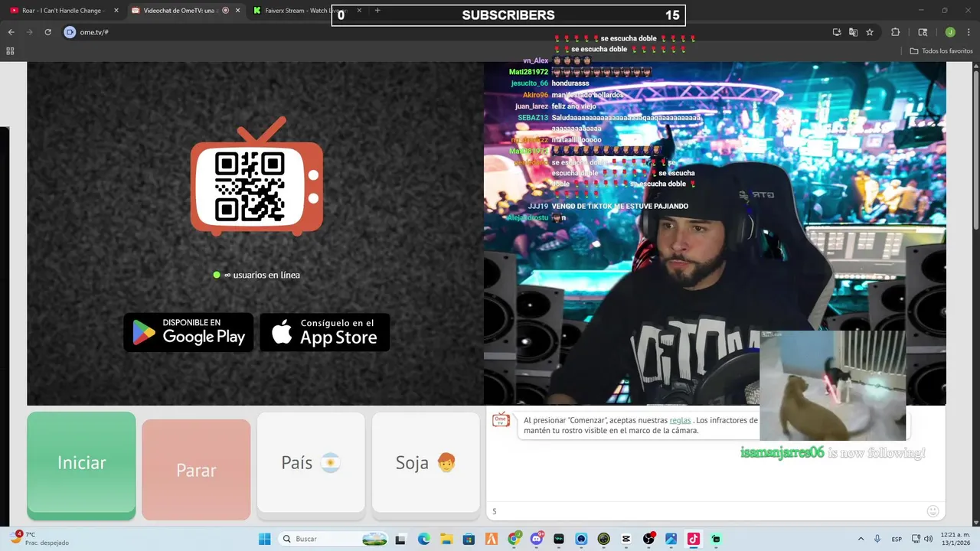Open Microsoft Store from taskbar

click(469, 539)
